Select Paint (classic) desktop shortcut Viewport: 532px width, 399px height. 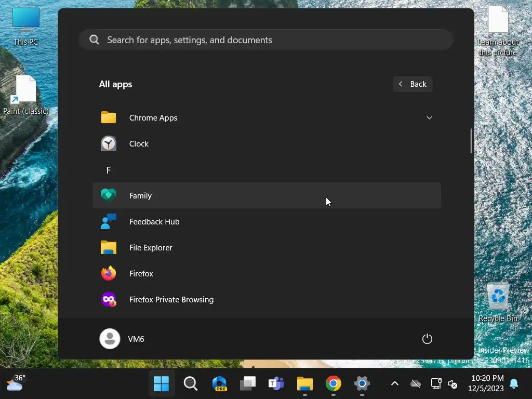pyautogui.click(x=26, y=96)
